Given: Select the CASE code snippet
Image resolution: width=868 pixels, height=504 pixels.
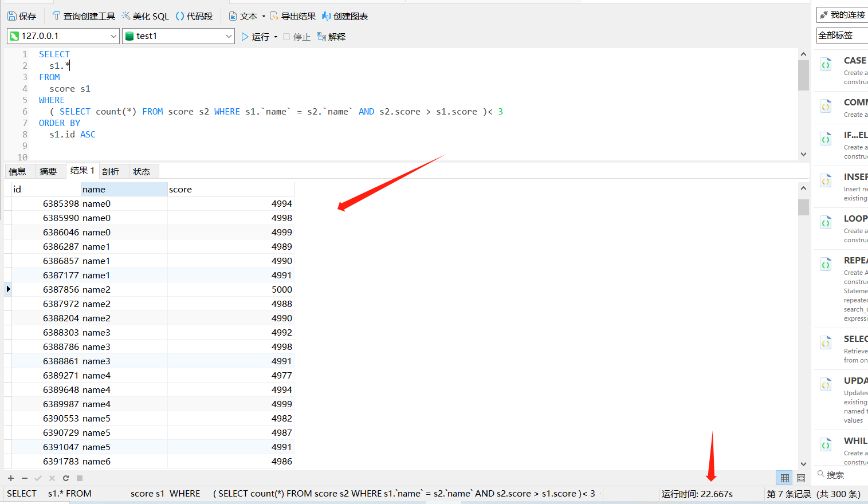Looking at the screenshot, I should 842,70.
